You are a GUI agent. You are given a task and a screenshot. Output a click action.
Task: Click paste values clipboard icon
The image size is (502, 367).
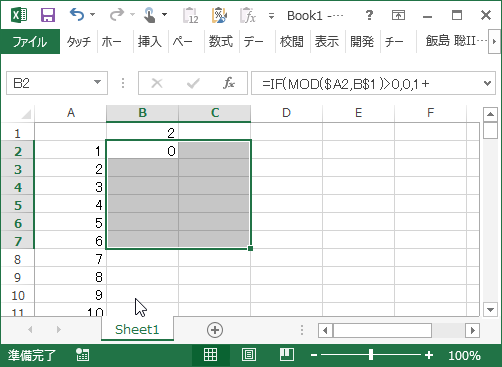coord(190,15)
